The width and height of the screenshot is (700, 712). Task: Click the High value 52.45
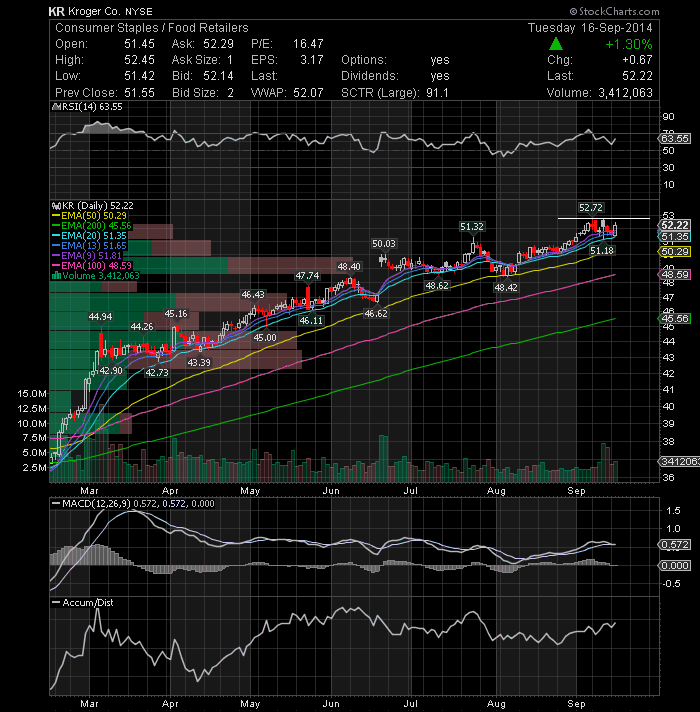(x=139, y=60)
